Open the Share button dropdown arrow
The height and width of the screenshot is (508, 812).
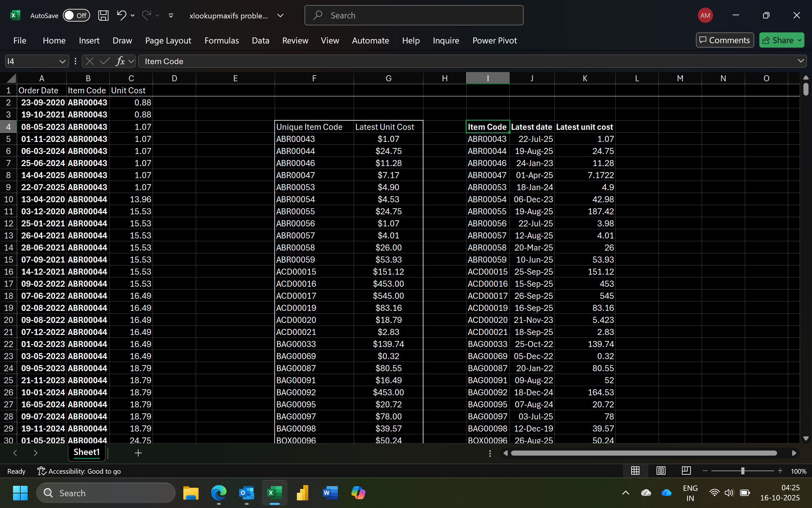coord(800,40)
